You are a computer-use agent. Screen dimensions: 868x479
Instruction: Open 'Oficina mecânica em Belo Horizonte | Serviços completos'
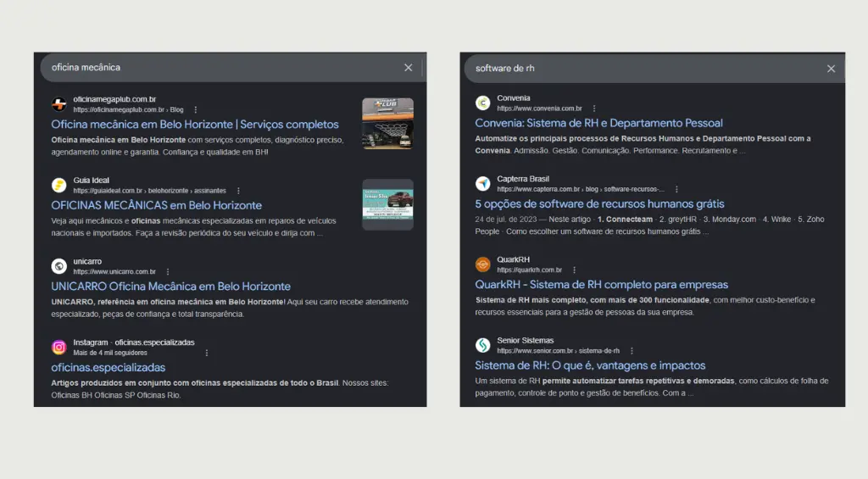click(x=195, y=125)
